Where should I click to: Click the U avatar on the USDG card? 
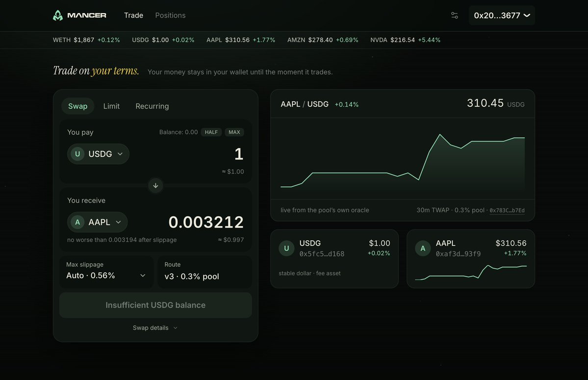click(x=286, y=248)
